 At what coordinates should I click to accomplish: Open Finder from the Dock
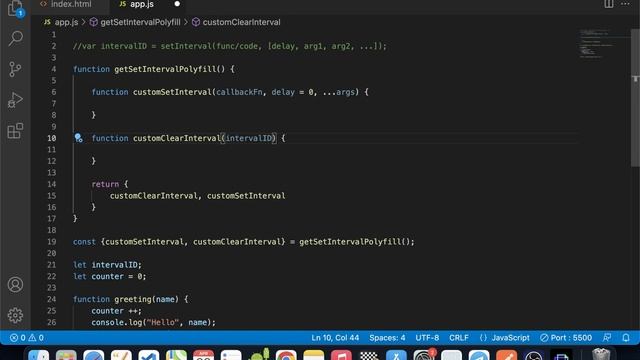39,356
